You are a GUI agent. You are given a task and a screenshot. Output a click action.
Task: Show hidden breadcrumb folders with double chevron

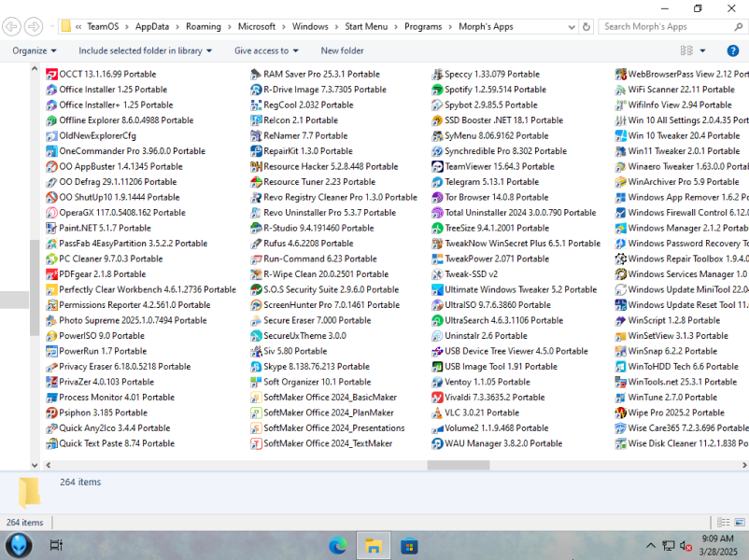click(78, 27)
